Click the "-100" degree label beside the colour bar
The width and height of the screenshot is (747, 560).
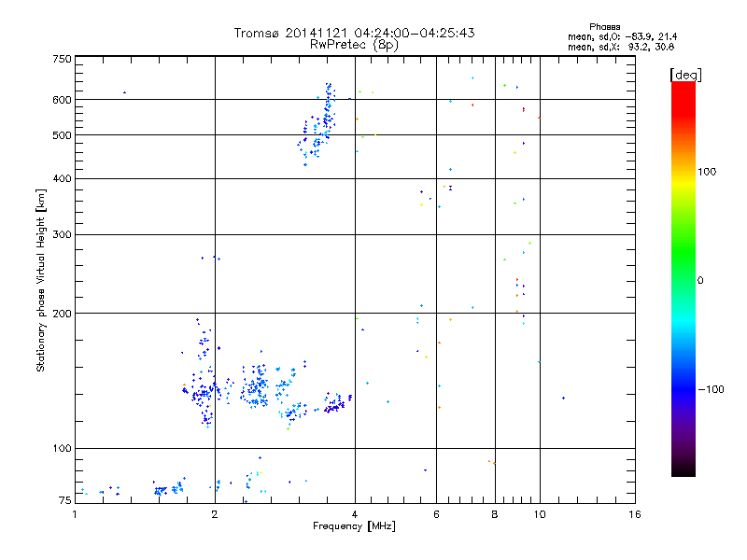711,389
